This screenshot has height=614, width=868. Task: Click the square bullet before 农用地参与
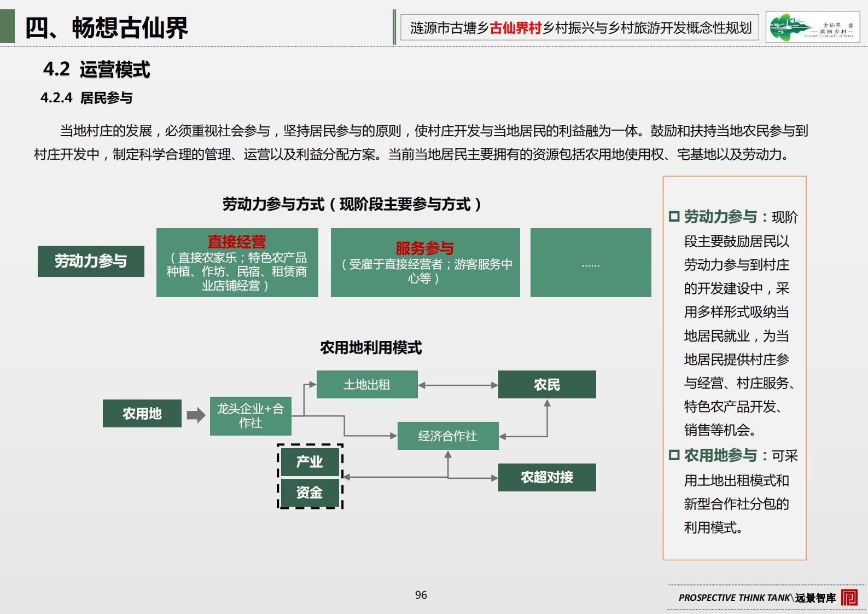pyautogui.click(x=674, y=455)
